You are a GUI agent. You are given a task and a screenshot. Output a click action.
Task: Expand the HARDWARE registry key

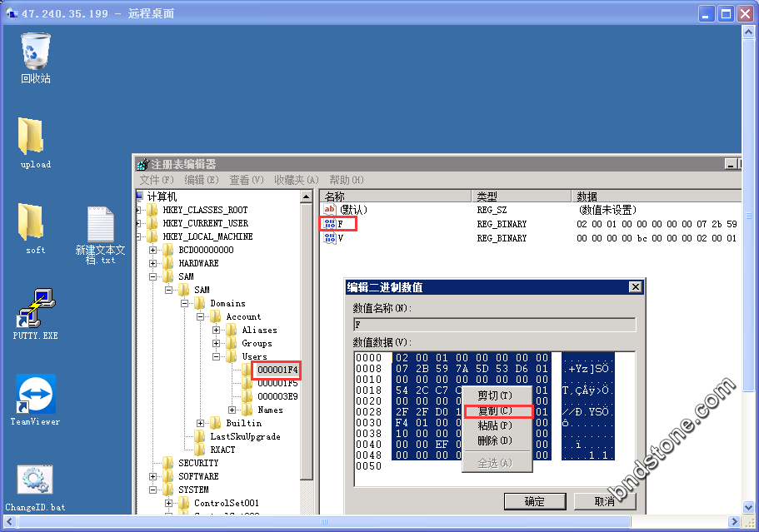point(153,263)
